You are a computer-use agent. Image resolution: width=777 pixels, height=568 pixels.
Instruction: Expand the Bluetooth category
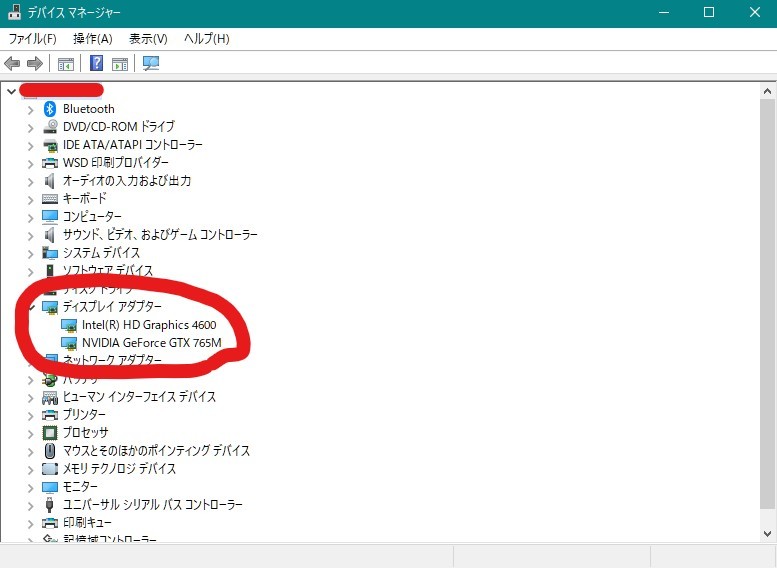click(x=30, y=110)
